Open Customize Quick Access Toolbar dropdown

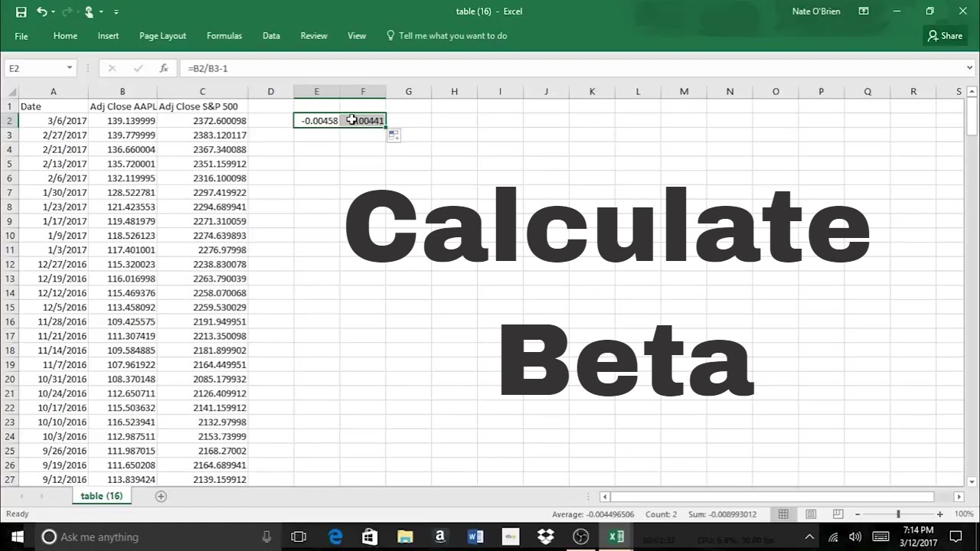tap(116, 12)
